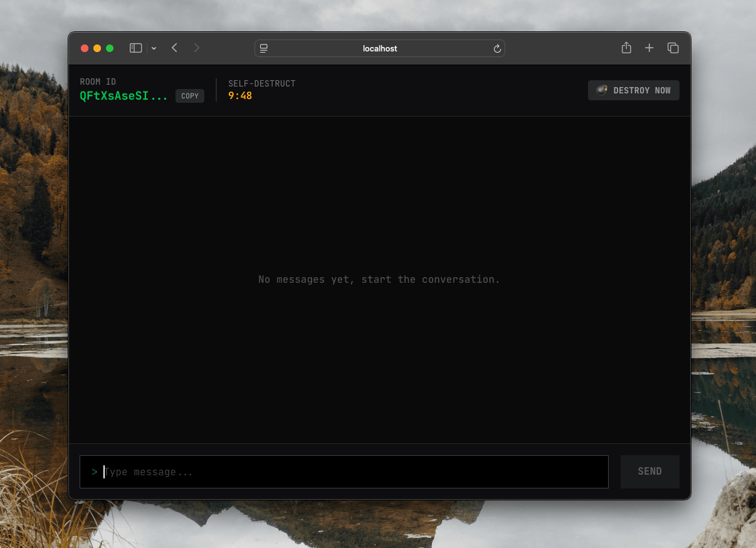Click the SELF-DESTRUCT label

262,83
